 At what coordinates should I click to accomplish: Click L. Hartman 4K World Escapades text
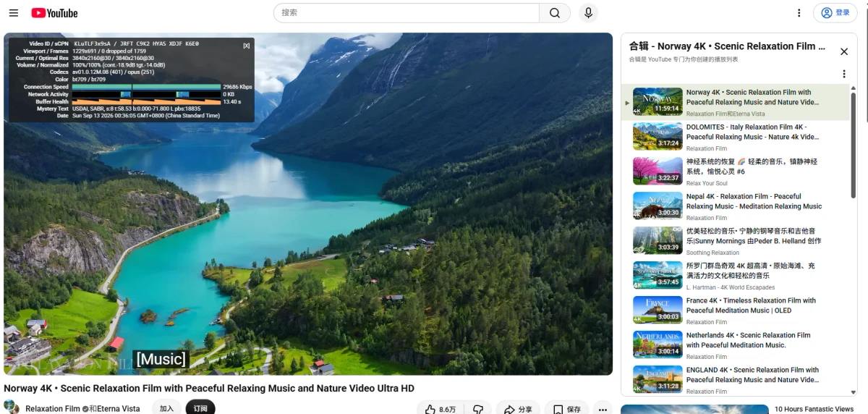coord(731,287)
